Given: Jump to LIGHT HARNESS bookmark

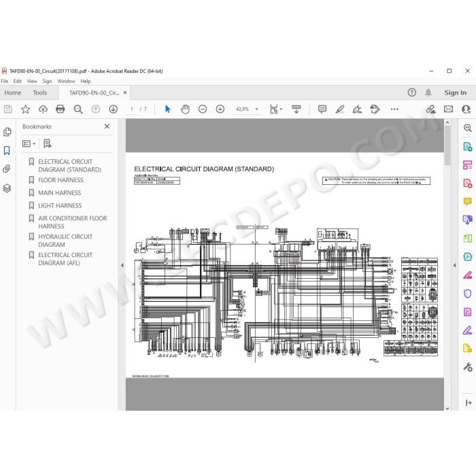Looking at the screenshot, I should pos(60,205).
